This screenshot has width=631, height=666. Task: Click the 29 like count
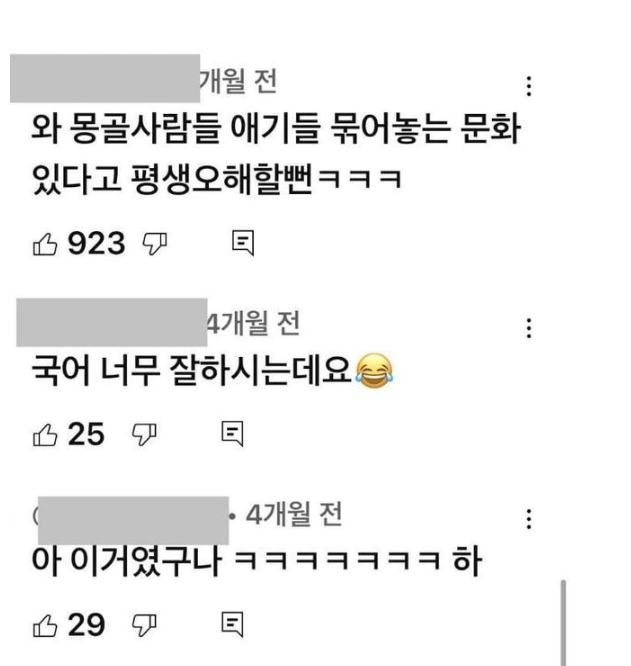tap(86, 625)
